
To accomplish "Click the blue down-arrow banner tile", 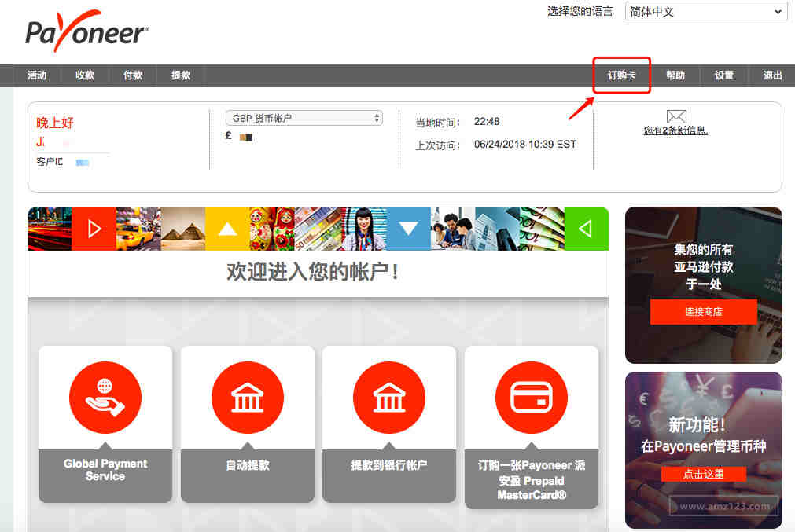I will click(x=409, y=229).
